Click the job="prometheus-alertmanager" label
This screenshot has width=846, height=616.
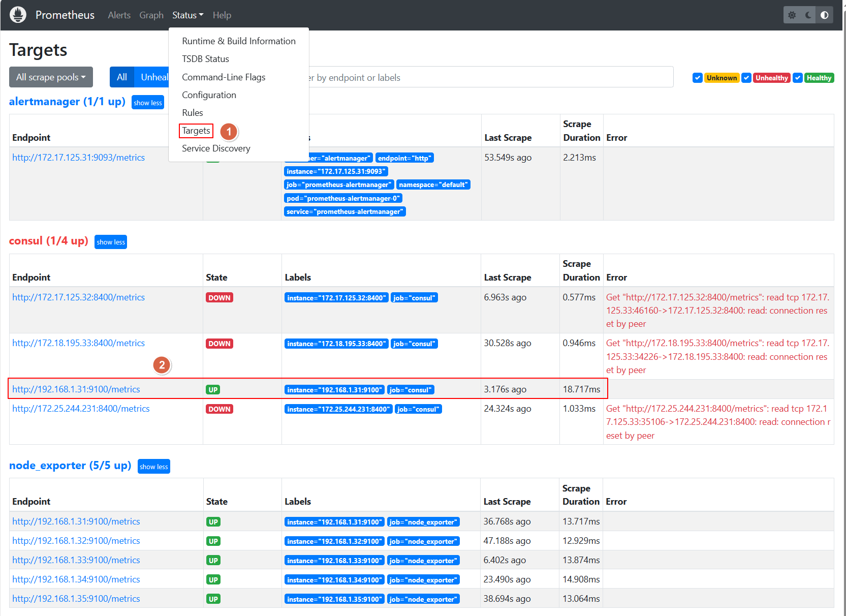(x=339, y=184)
